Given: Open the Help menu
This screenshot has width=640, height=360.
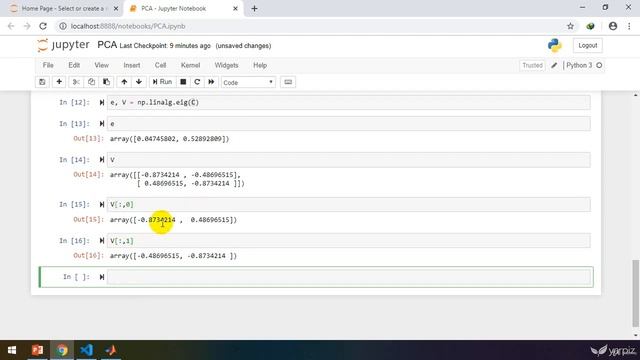Looking at the screenshot, I should tap(260, 65).
